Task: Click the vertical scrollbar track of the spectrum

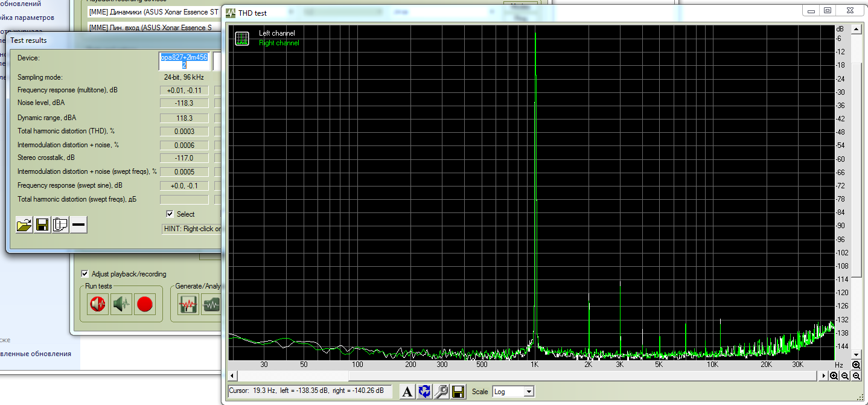Action: click(857, 192)
